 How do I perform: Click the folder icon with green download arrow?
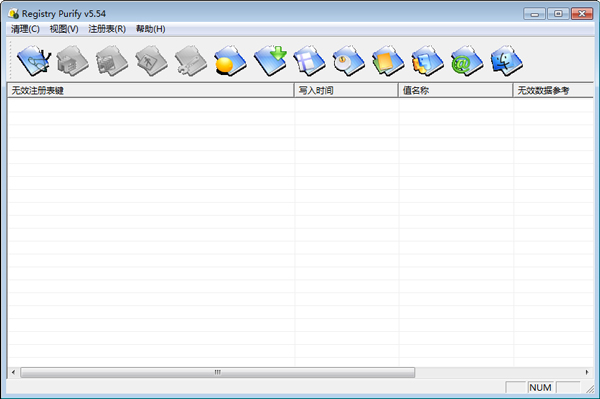click(x=270, y=60)
